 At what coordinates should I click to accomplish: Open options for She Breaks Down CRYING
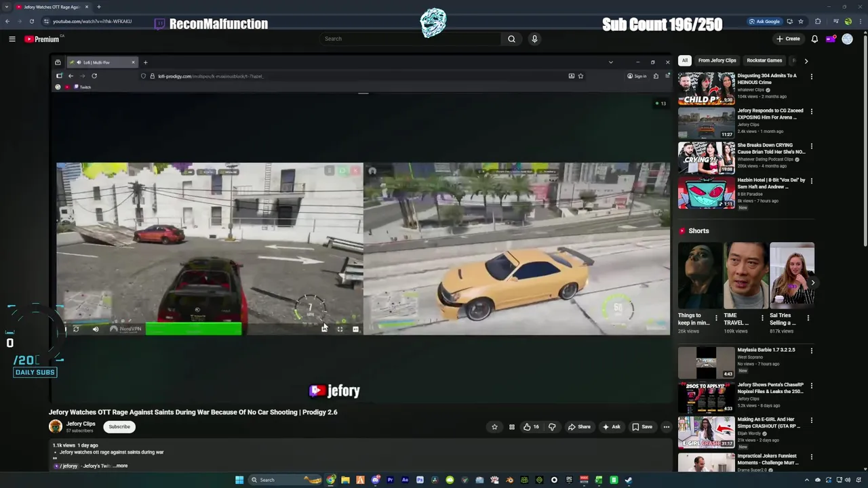coord(811,146)
